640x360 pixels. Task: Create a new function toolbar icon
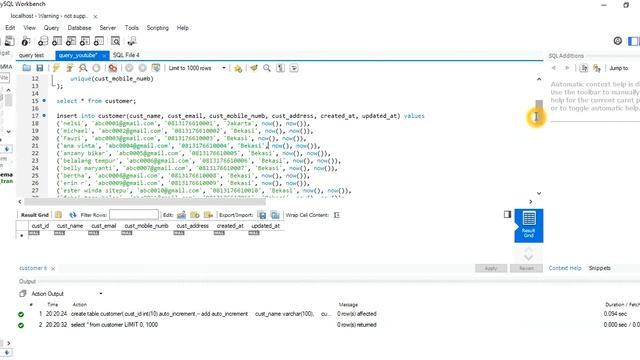pos(99,41)
